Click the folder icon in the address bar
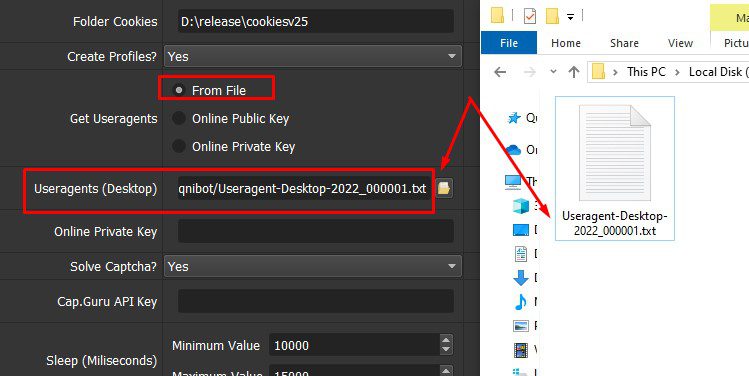Viewport: 749px width, 376px height. tap(599, 72)
